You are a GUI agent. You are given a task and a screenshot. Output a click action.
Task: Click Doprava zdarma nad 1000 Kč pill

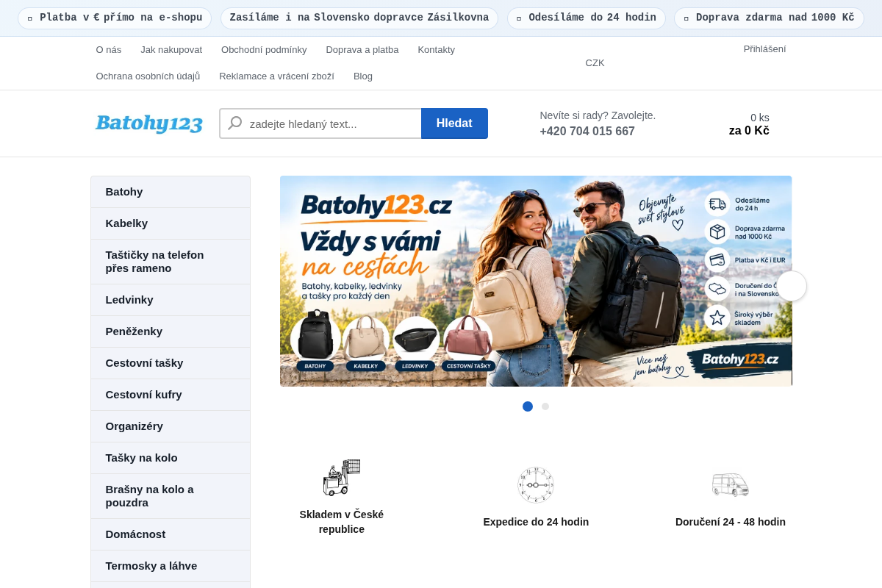pos(769,18)
